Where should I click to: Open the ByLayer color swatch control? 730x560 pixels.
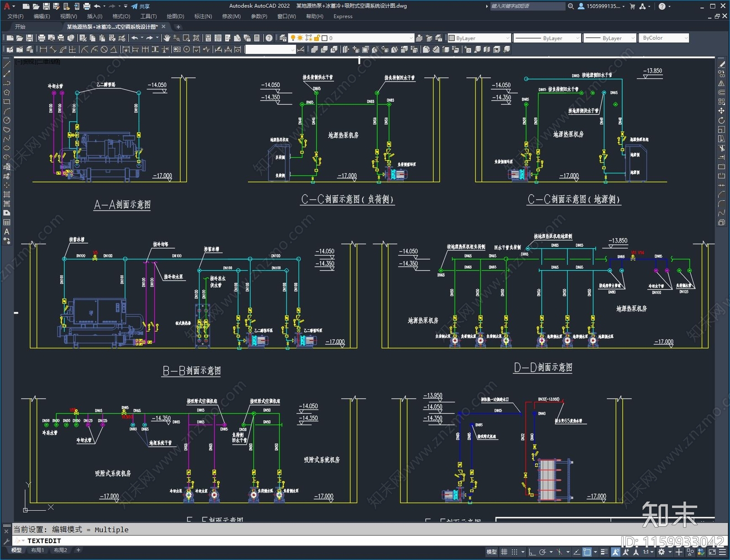pyautogui.click(x=479, y=38)
